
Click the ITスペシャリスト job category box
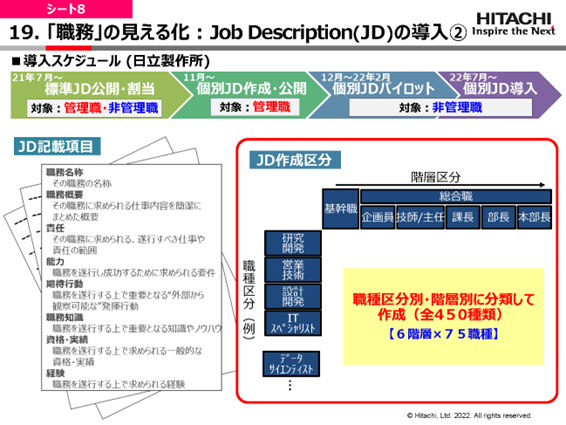pos(293,323)
